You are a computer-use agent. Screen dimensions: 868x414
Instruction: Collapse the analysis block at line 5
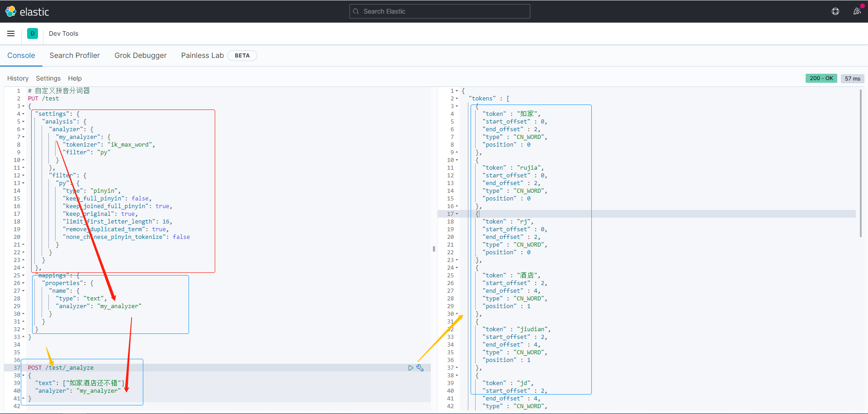(x=24, y=122)
